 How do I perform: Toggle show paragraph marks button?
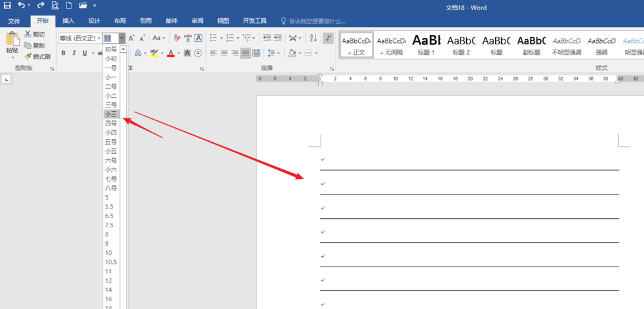coord(328,38)
